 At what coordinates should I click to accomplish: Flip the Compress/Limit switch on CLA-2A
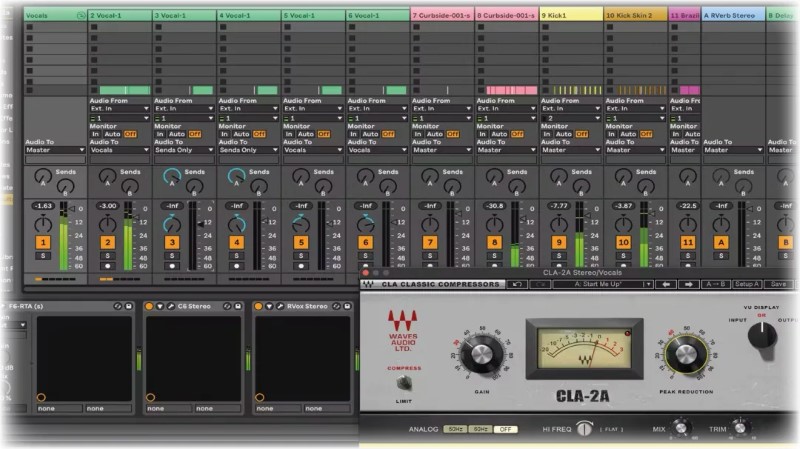pos(404,383)
